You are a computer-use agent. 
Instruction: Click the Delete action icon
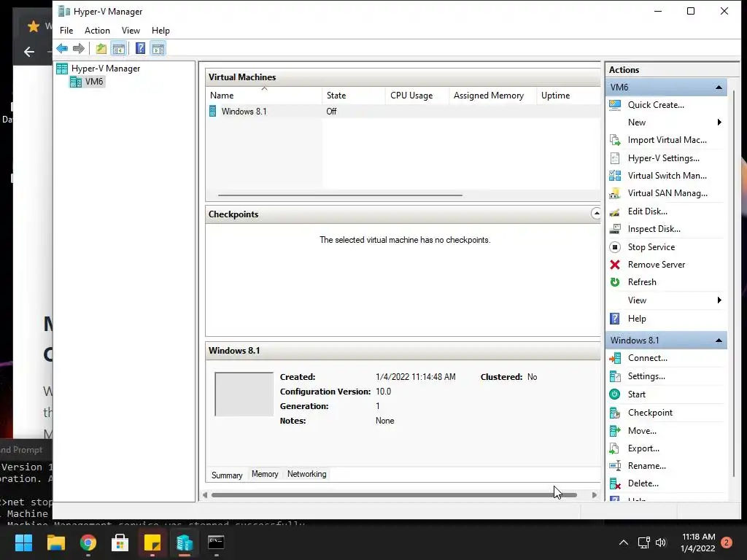tap(615, 483)
